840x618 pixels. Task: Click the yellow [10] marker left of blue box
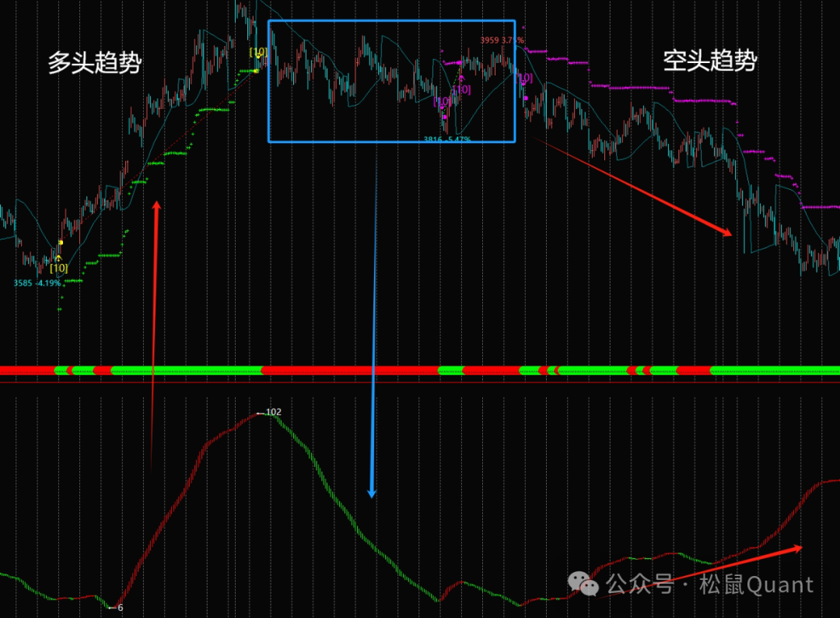258,52
